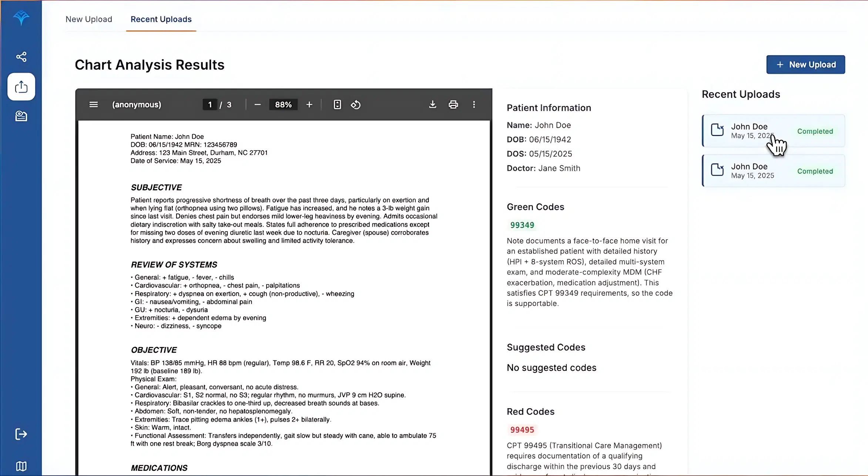Open the upload section in sidebar

[x=21, y=87]
